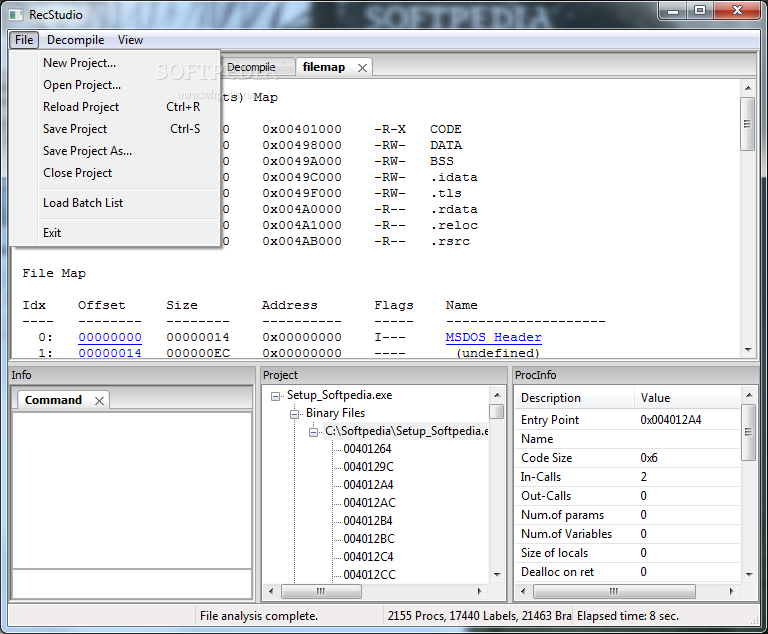The image size is (768, 634).
Task: Click the Num.of Variables row
Action: click(x=627, y=534)
